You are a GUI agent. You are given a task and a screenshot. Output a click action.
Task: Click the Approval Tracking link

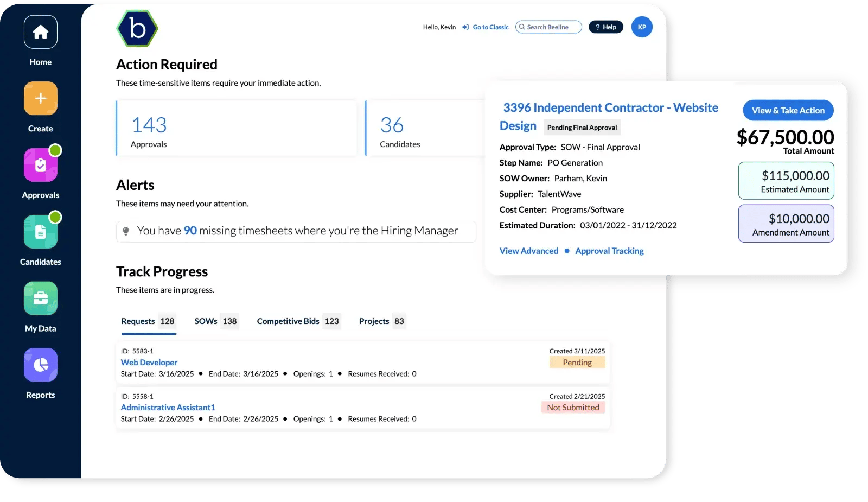point(609,251)
